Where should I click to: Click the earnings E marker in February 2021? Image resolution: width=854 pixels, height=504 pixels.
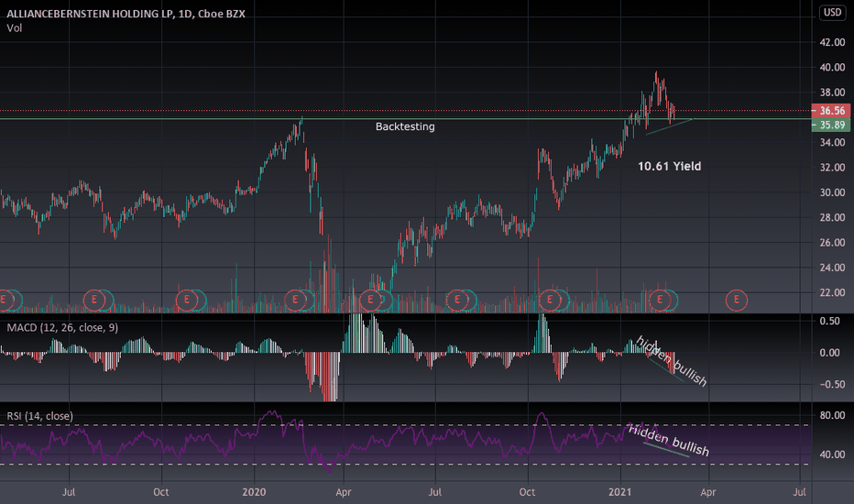coord(660,301)
